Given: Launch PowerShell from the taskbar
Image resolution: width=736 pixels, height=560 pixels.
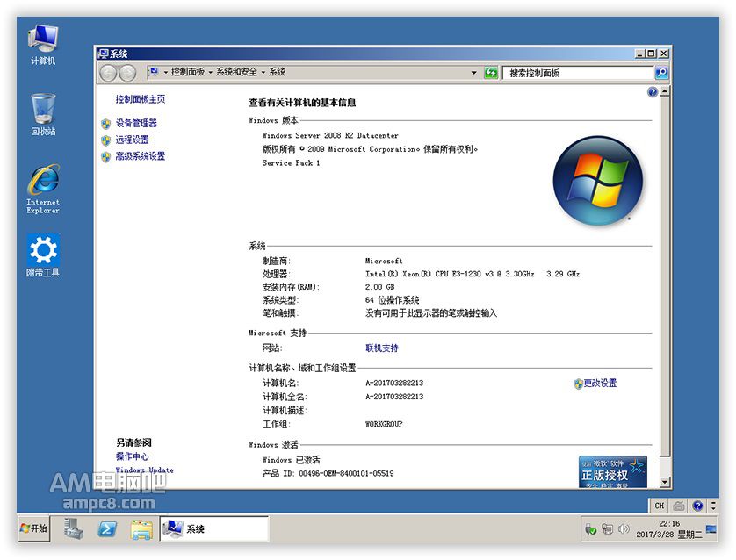Looking at the screenshot, I should pos(107,529).
